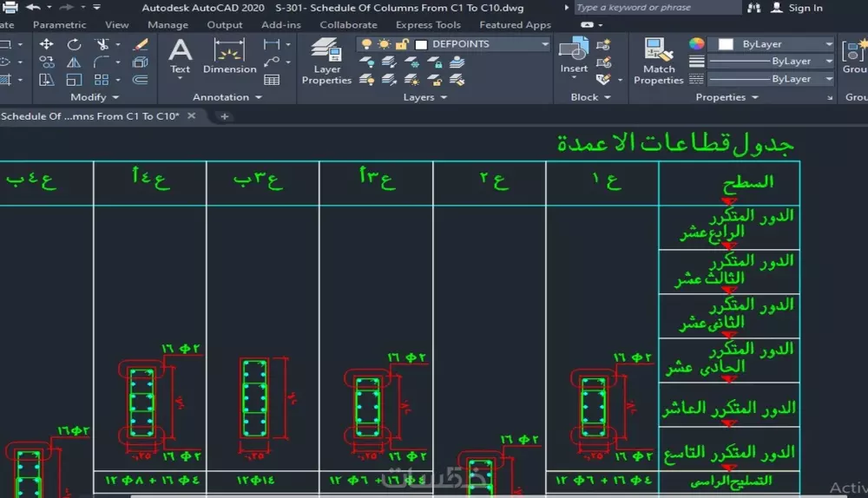The width and height of the screenshot is (868, 498).
Task: Open the linetype ByLayer dropdown
Action: [829, 79]
